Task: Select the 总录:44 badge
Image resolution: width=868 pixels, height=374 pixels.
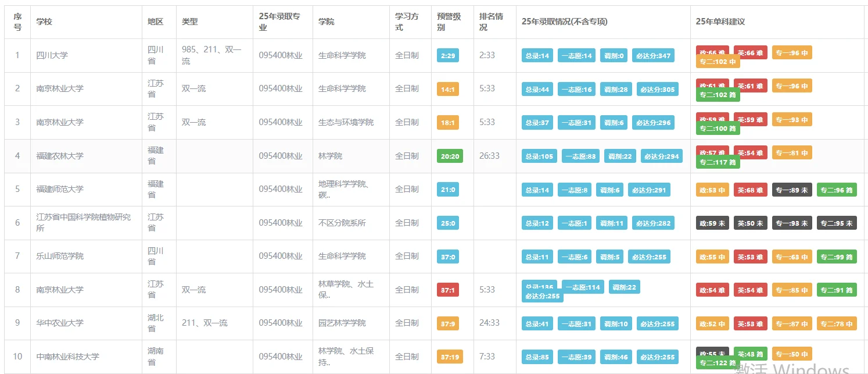Action: click(537, 90)
